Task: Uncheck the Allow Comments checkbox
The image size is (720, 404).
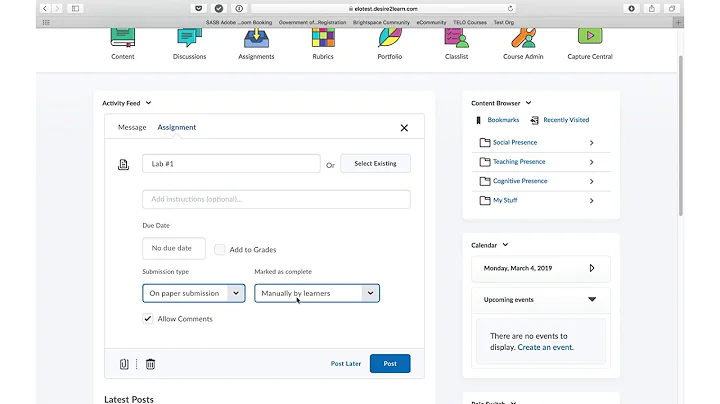Action: click(x=147, y=319)
